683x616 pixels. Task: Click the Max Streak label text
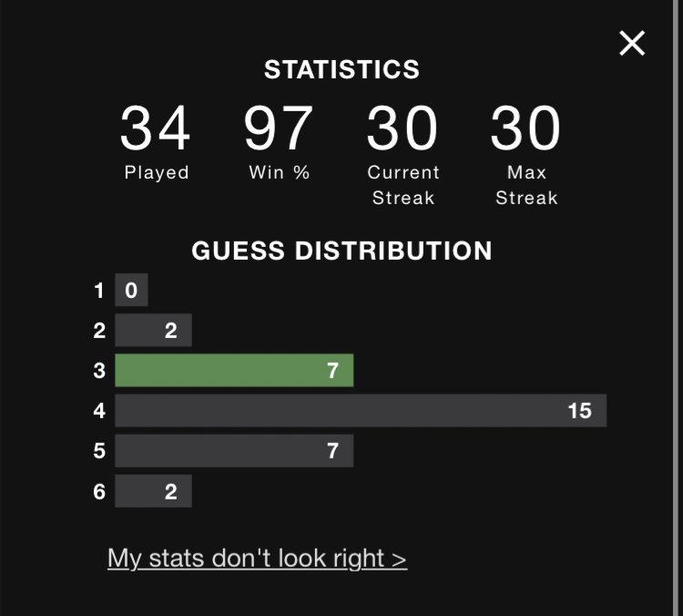[x=526, y=185]
